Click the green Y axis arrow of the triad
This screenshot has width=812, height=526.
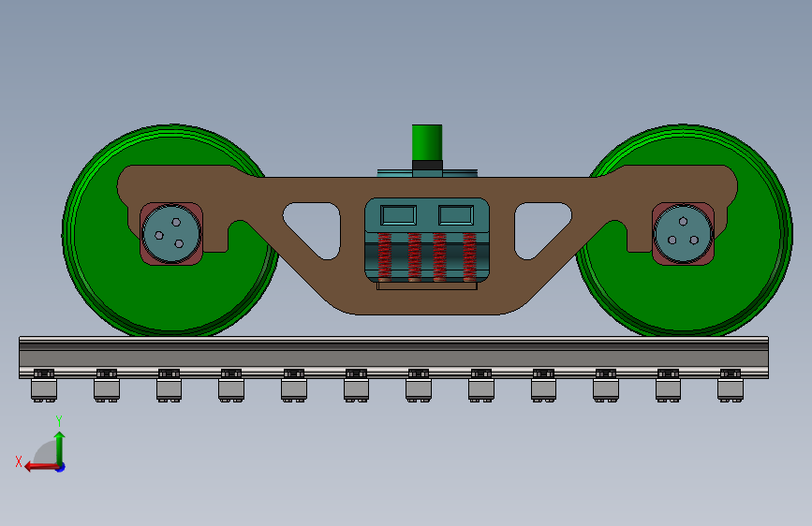coord(60,447)
